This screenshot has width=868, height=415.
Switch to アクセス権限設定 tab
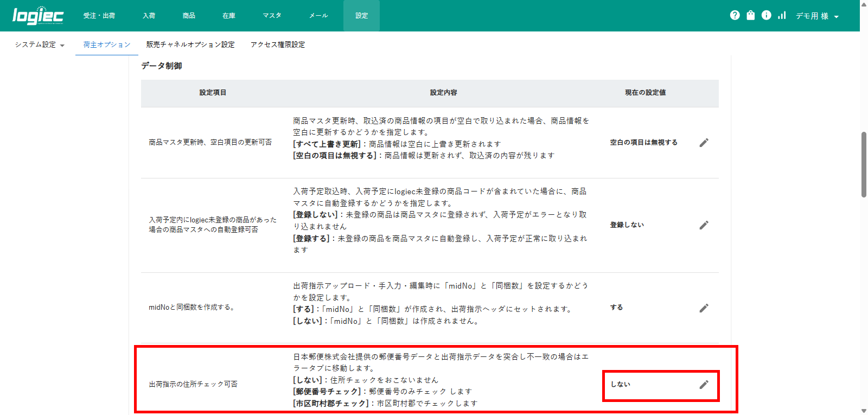[x=278, y=44]
